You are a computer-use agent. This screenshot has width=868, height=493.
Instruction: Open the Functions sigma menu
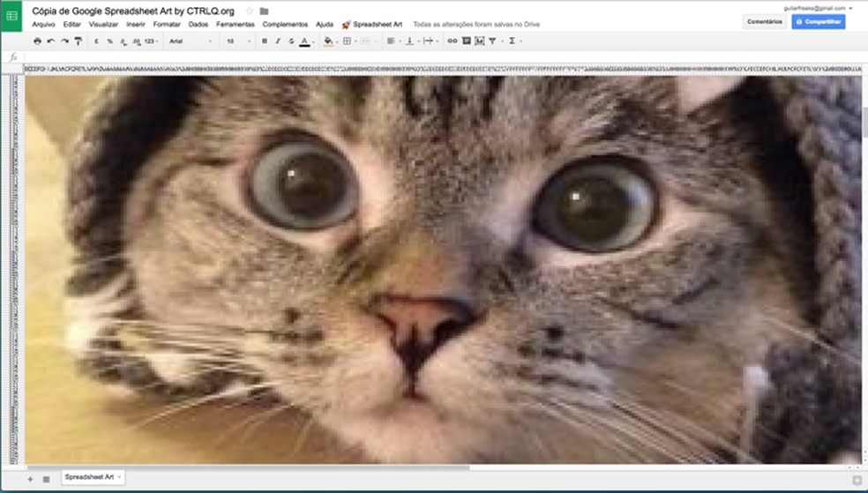click(513, 41)
